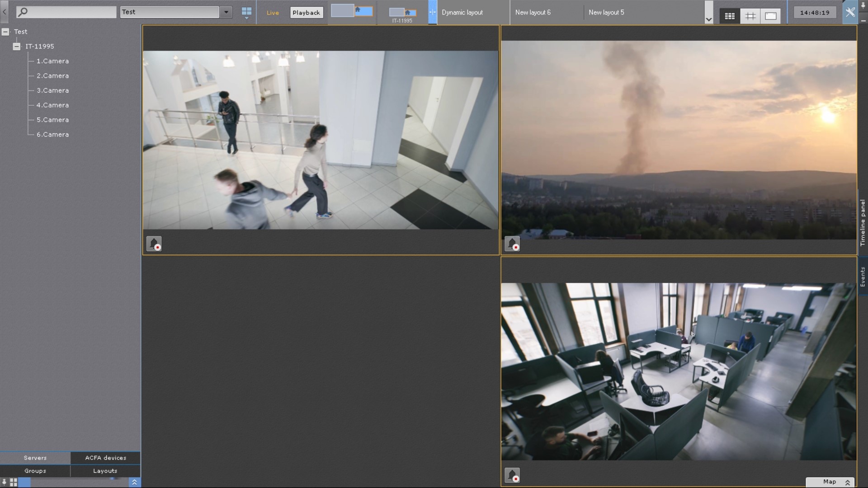Click the alarm bell on smoke camera

(x=512, y=244)
